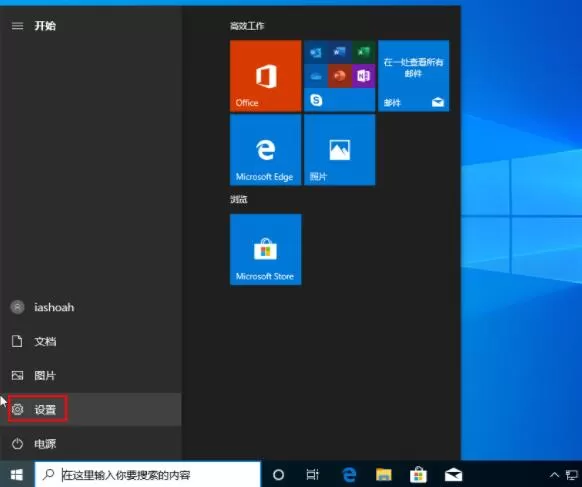Viewport: 582px width, 487px height.
Task: Open the Microsoft Store tile
Action: (265, 249)
